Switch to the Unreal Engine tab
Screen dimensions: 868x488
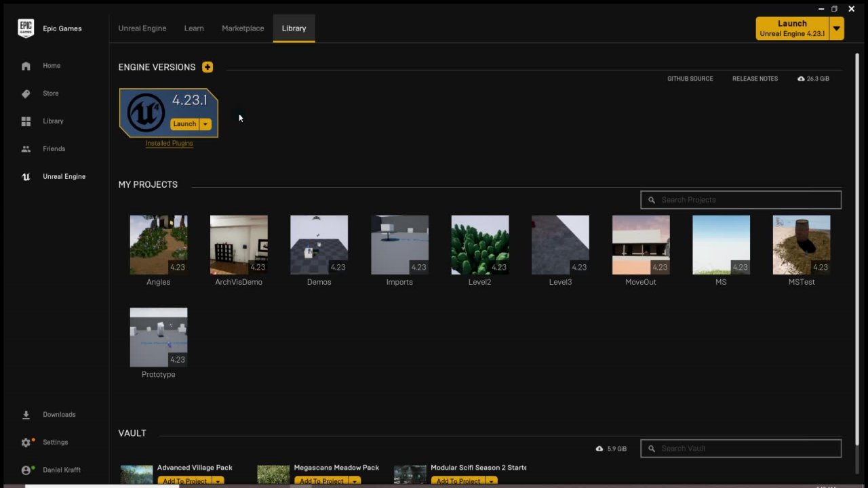pyautogui.click(x=142, y=28)
